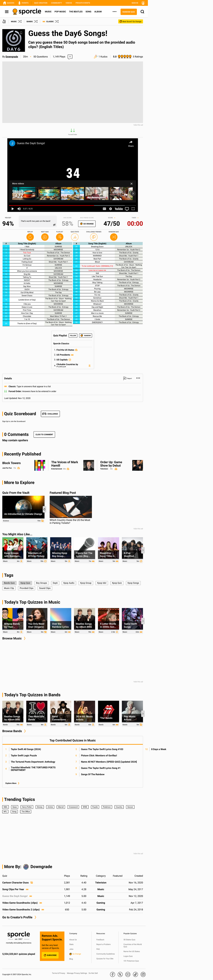
Task: Open the account profile icon
Action: (x=143, y=3)
